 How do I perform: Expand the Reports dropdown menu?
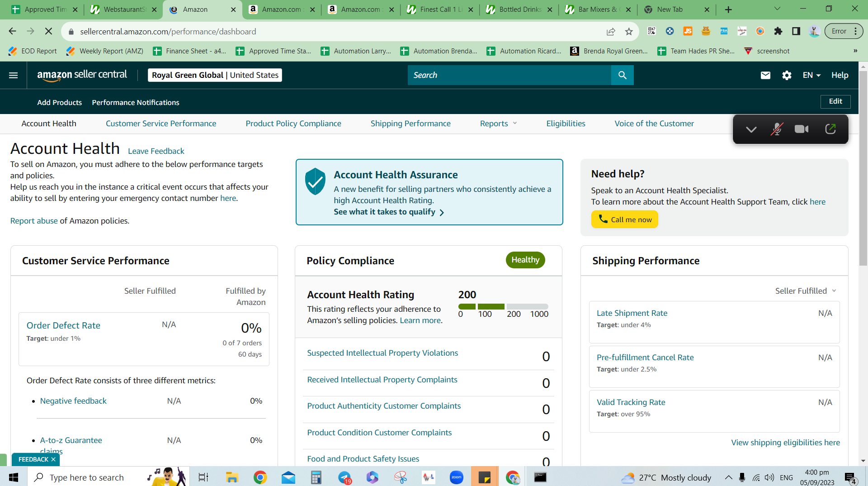click(x=498, y=124)
